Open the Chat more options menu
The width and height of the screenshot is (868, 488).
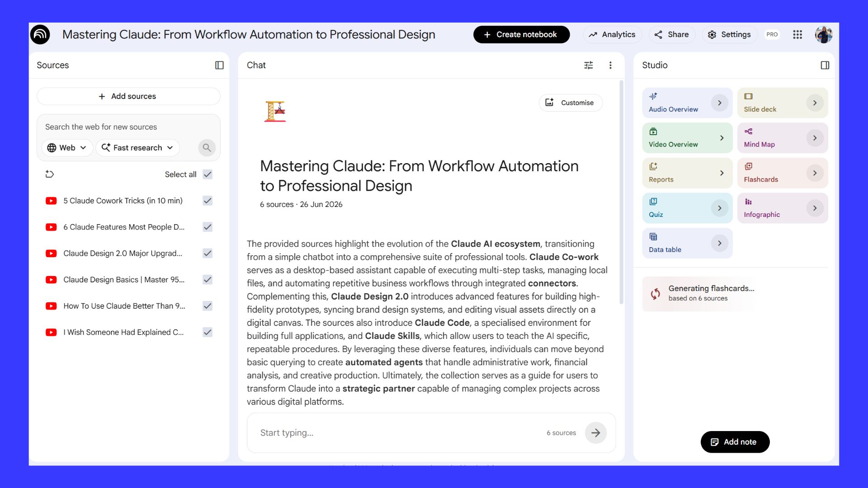[610, 65]
